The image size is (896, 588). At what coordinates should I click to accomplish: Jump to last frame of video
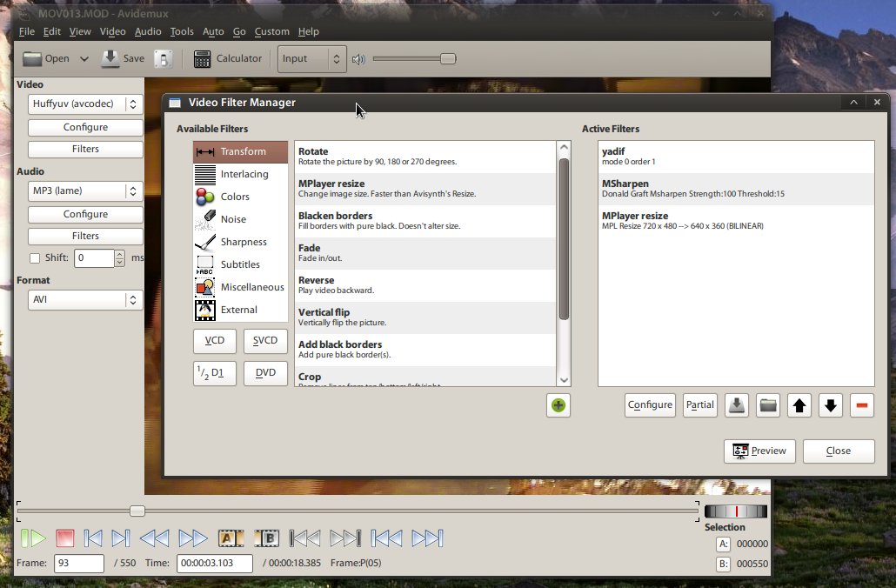pos(427,538)
